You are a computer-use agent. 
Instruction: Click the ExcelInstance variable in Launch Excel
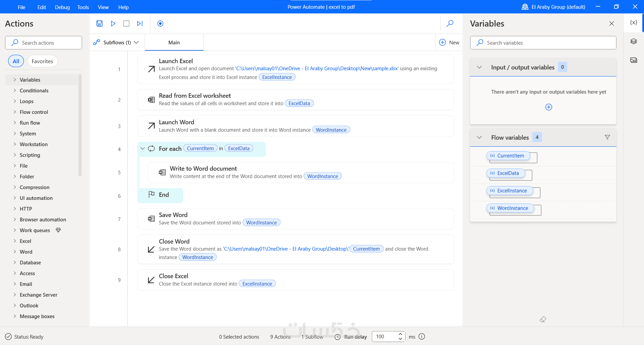pyautogui.click(x=277, y=77)
